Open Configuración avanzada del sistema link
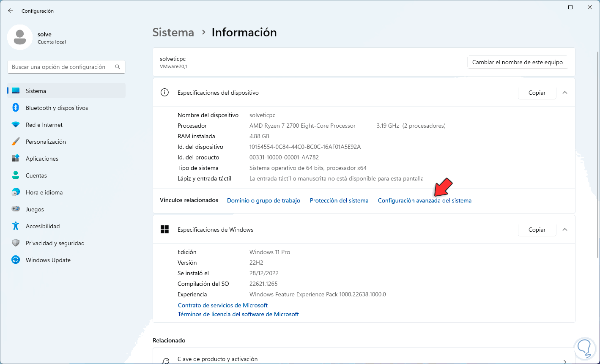Screen dimensions: 600x364 [x=425, y=200]
